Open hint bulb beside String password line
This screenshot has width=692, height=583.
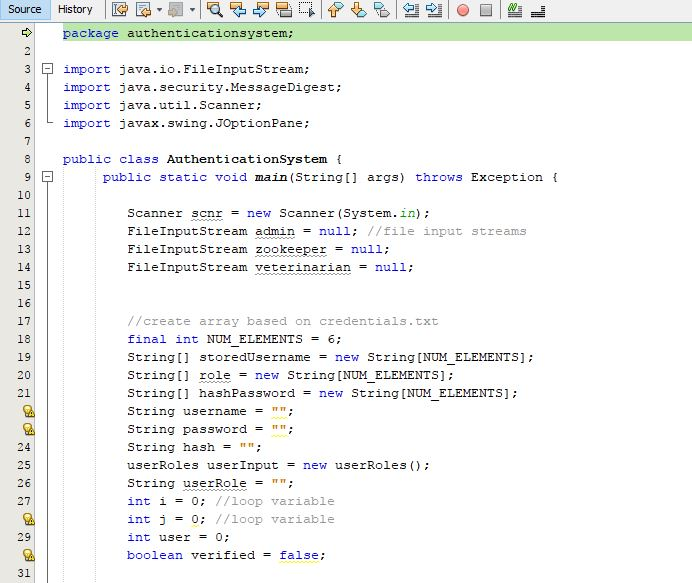[x=28, y=429]
